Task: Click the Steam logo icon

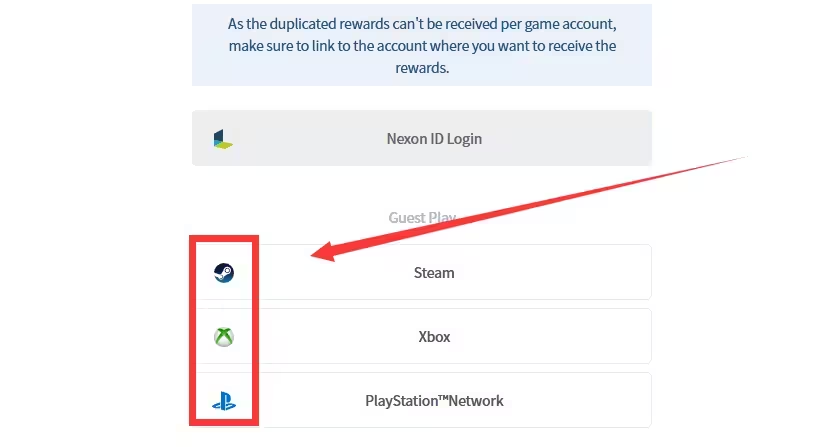Action: click(x=224, y=273)
